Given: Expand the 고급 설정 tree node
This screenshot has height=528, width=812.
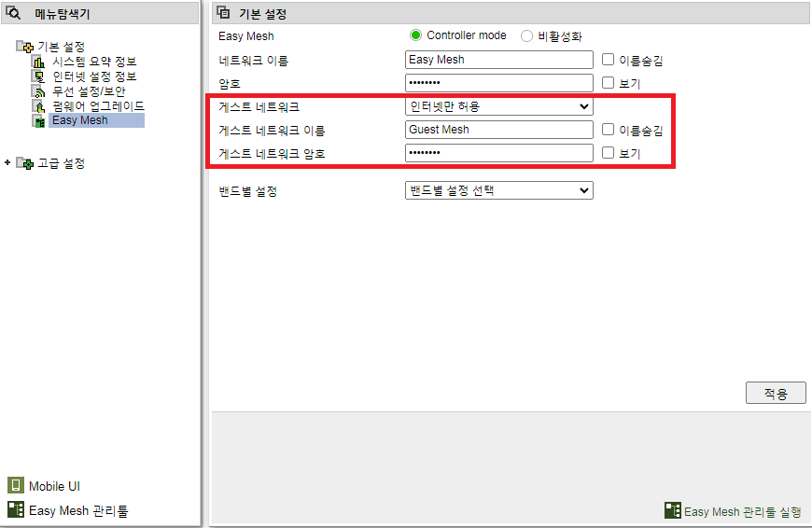Looking at the screenshot, I should click(7, 162).
